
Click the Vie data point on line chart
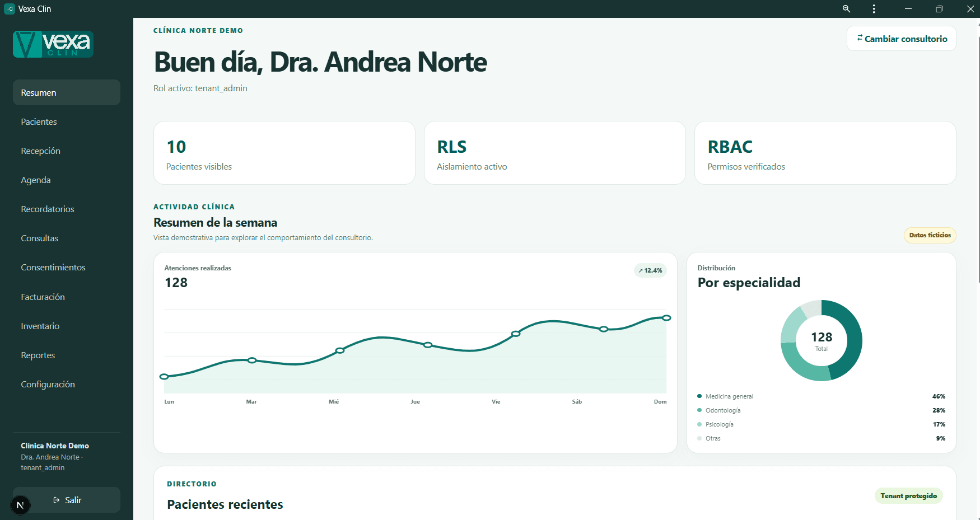(x=516, y=334)
